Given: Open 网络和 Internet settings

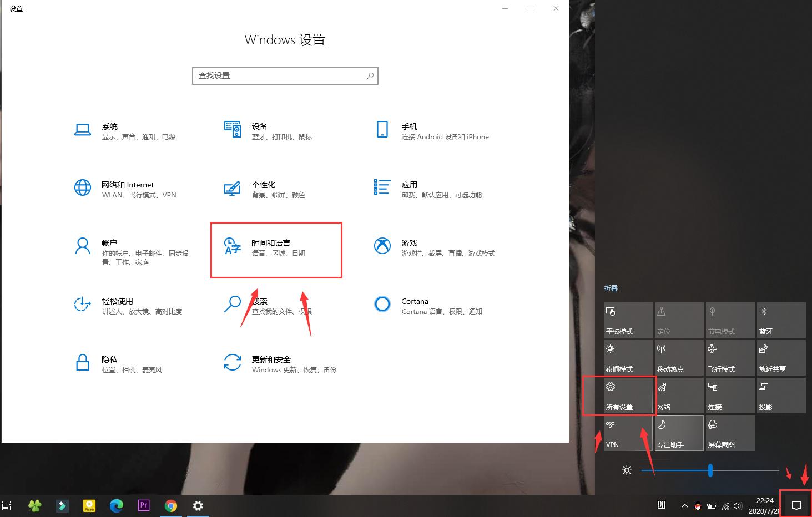Looking at the screenshot, I should click(x=128, y=189).
